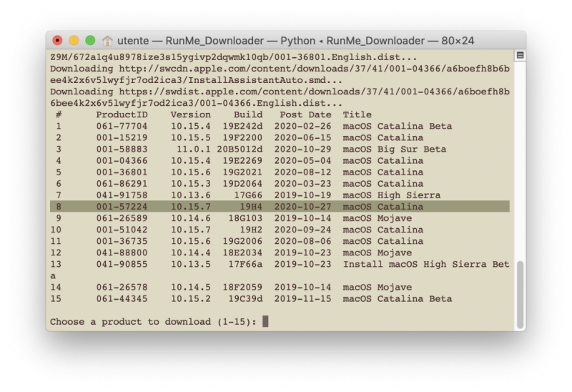
Task: Click product ID 061-26589
Action: click(122, 218)
